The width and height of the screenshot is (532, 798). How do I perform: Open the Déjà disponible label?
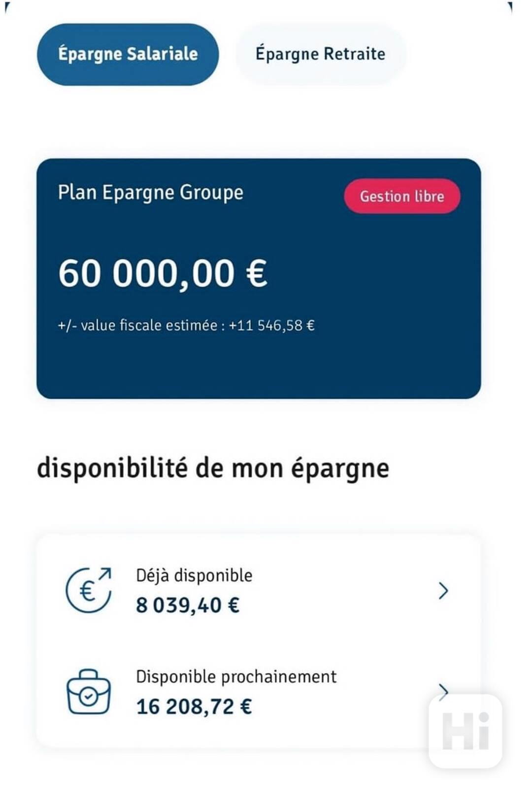click(194, 575)
